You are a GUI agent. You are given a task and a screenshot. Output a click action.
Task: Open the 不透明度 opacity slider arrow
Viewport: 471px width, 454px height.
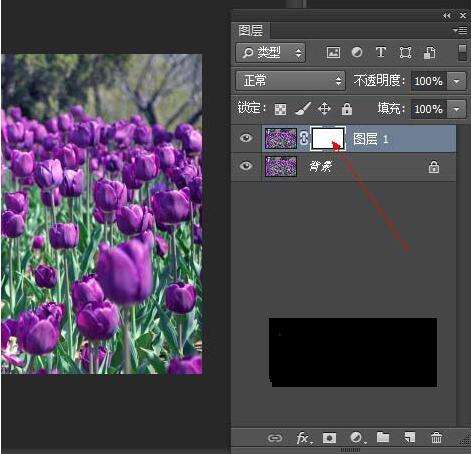(457, 81)
